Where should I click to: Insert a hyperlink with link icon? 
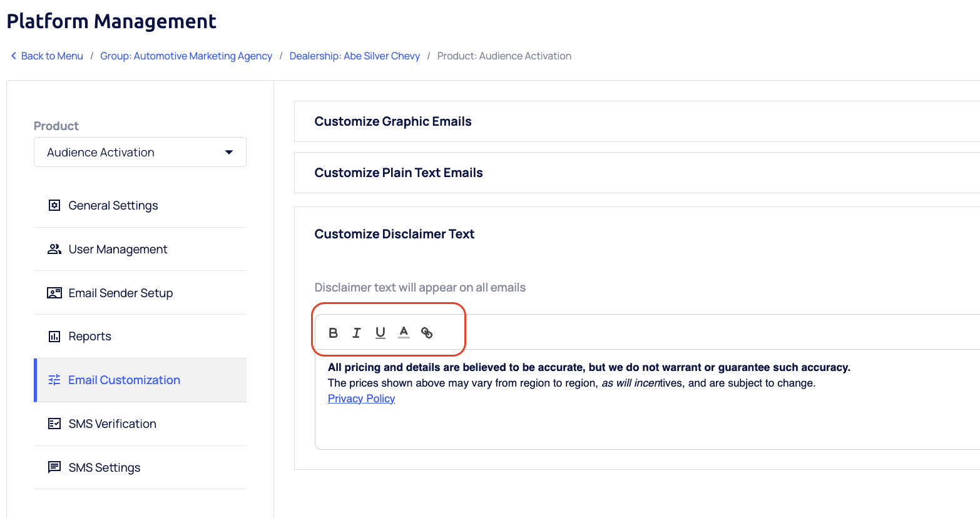pos(427,333)
